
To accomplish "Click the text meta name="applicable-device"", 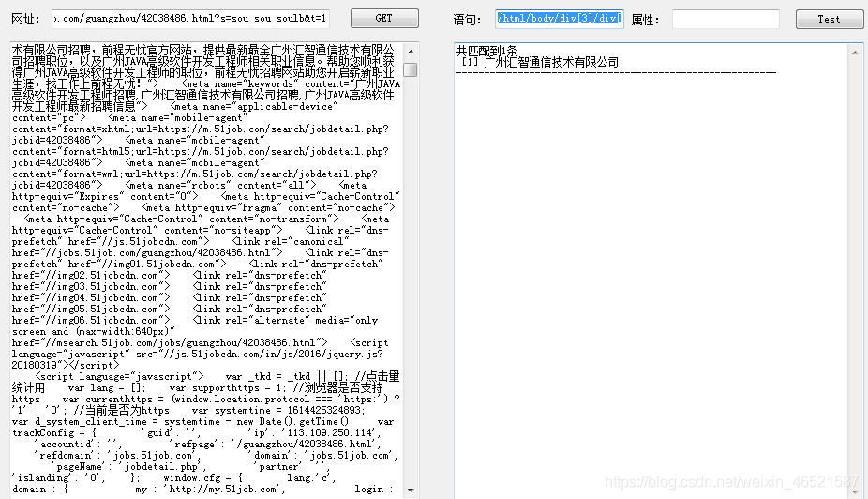I will pos(253,106).
